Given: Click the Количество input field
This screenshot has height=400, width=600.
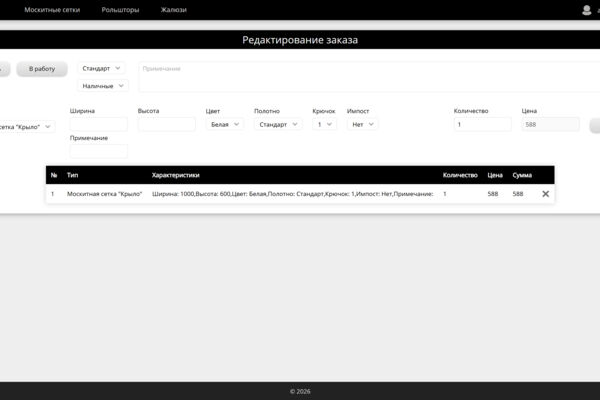Looking at the screenshot, I should 483,124.
